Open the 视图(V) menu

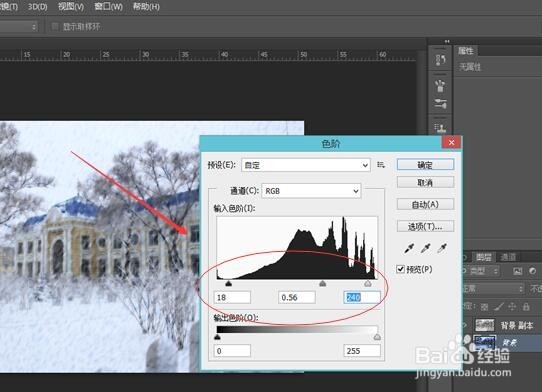tap(71, 7)
